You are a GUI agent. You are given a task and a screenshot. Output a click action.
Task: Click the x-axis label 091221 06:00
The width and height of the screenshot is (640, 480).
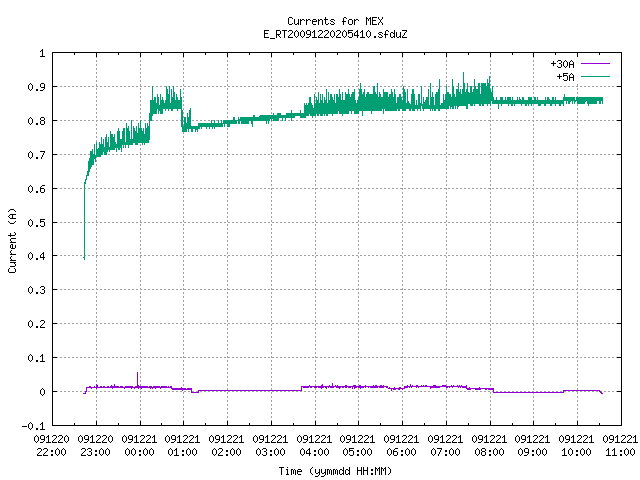[401, 446]
